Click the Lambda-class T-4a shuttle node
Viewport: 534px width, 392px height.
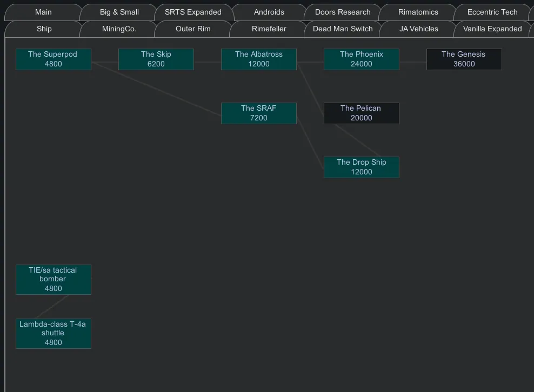(x=53, y=333)
